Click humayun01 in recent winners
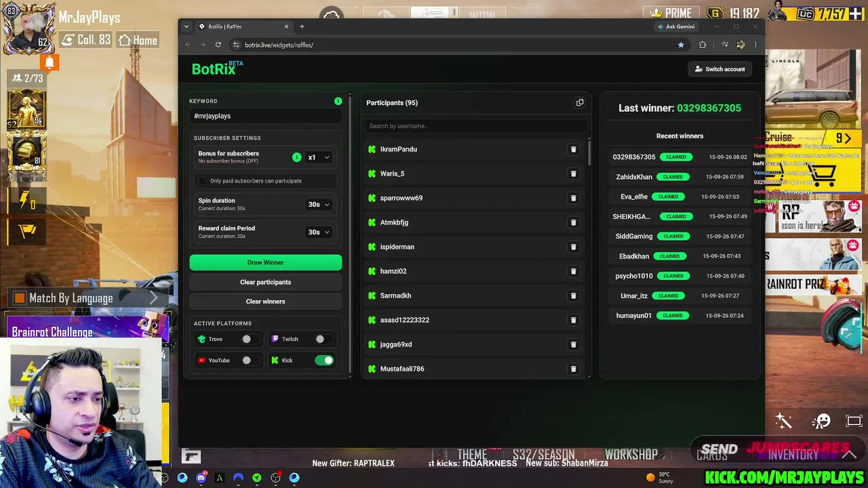This screenshot has height=488, width=868. [633, 315]
